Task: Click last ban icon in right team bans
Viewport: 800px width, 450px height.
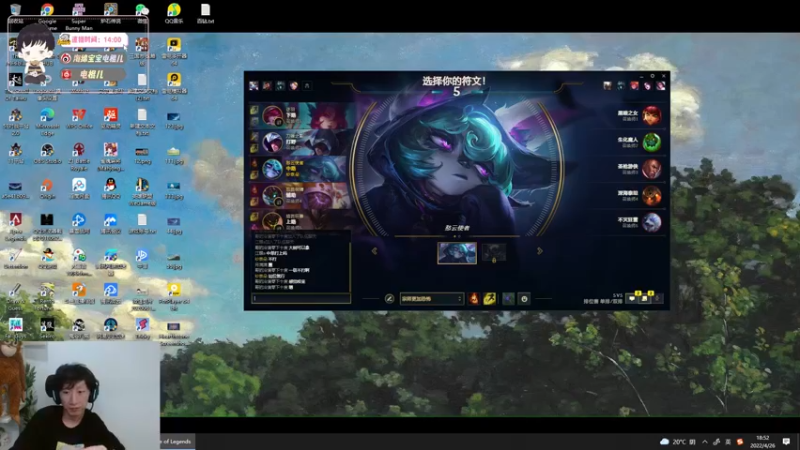Action: pos(661,86)
